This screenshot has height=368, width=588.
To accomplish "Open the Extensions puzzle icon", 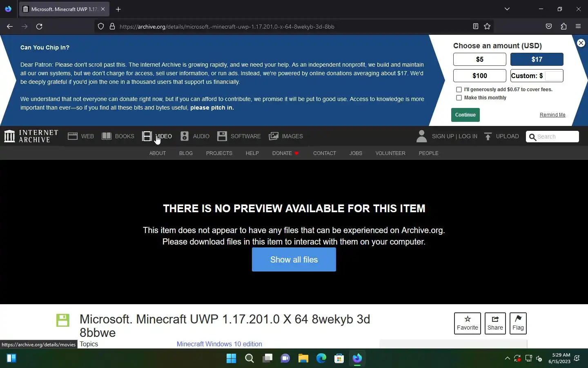I will pos(563,27).
